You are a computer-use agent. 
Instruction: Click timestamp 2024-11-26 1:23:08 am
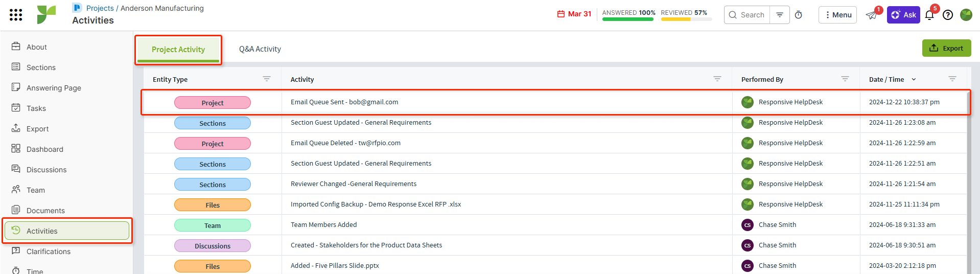point(902,123)
